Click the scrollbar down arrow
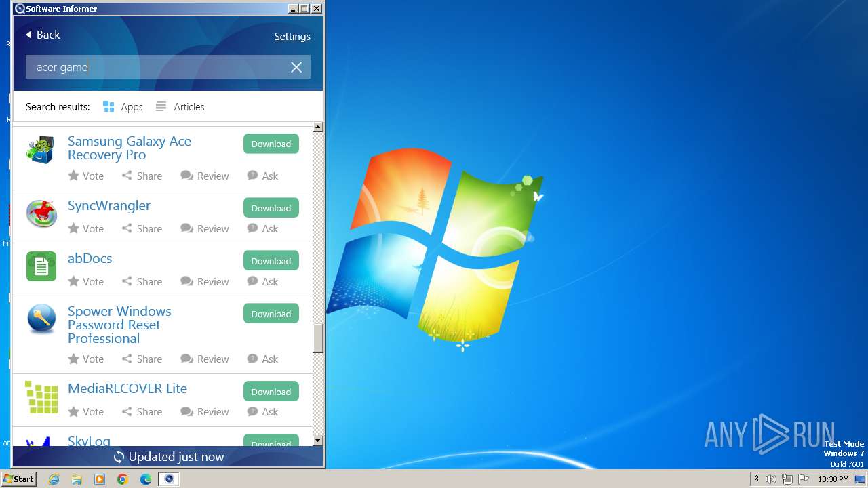Screen dimensions: 868x488 tap(318, 441)
